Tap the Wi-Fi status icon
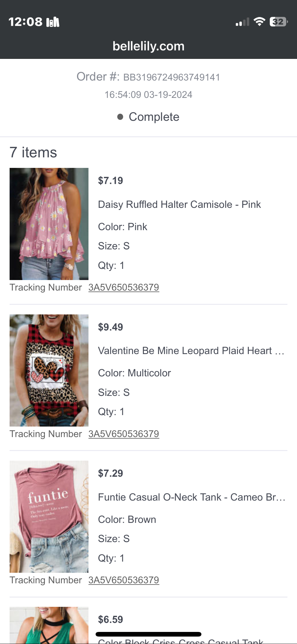 259,21
